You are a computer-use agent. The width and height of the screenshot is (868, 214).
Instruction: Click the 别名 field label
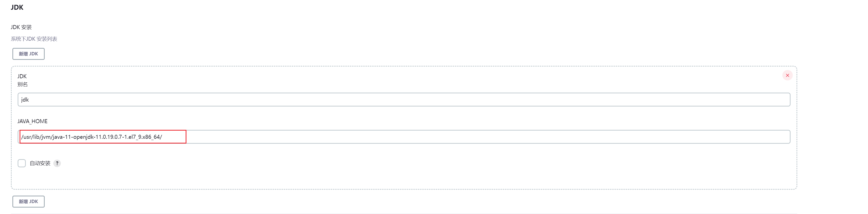23,85
